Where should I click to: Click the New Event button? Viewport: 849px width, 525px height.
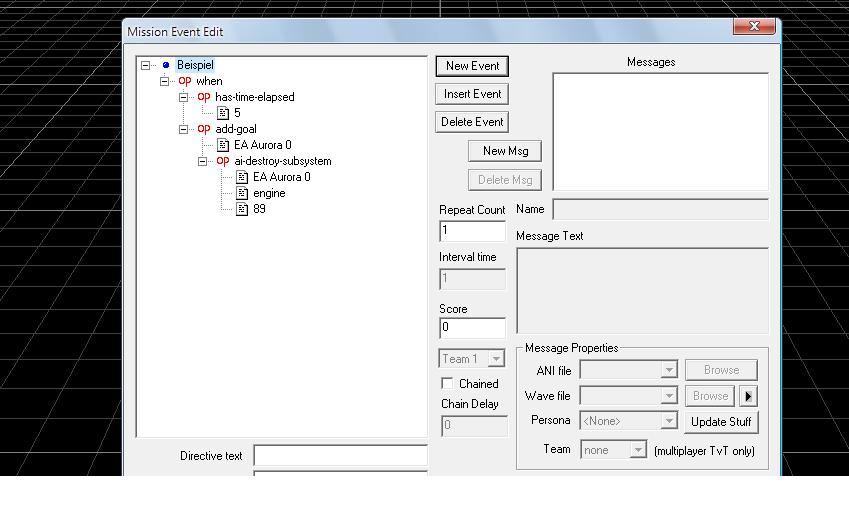tap(473, 66)
